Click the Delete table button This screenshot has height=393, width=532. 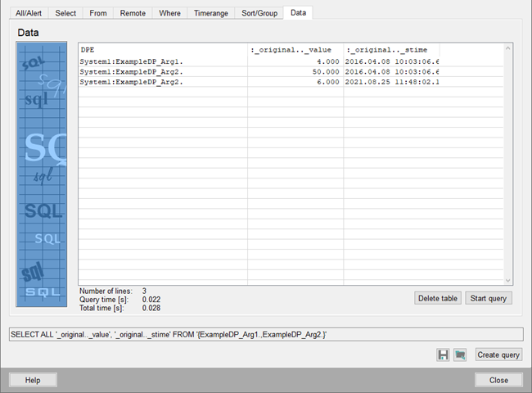tap(438, 298)
